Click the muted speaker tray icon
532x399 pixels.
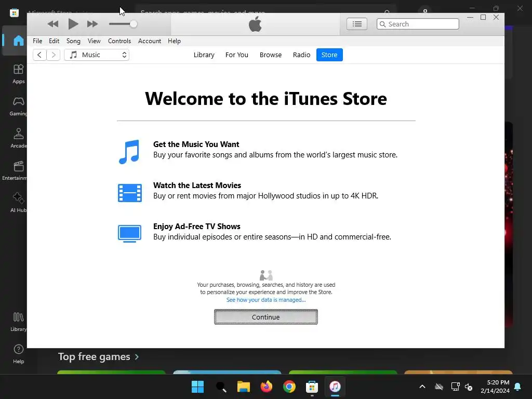[x=469, y=387]
